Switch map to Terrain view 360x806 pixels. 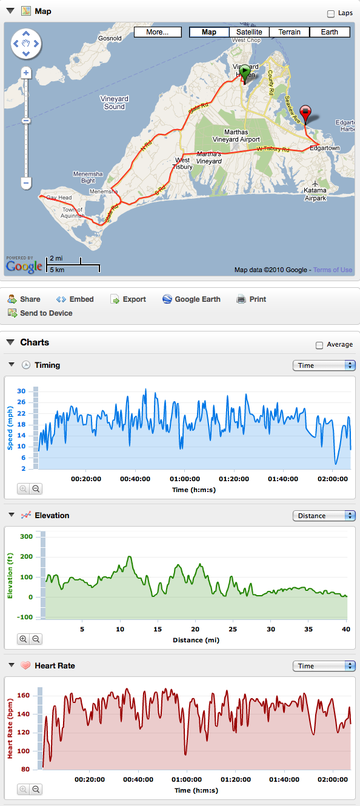point(290,32)
